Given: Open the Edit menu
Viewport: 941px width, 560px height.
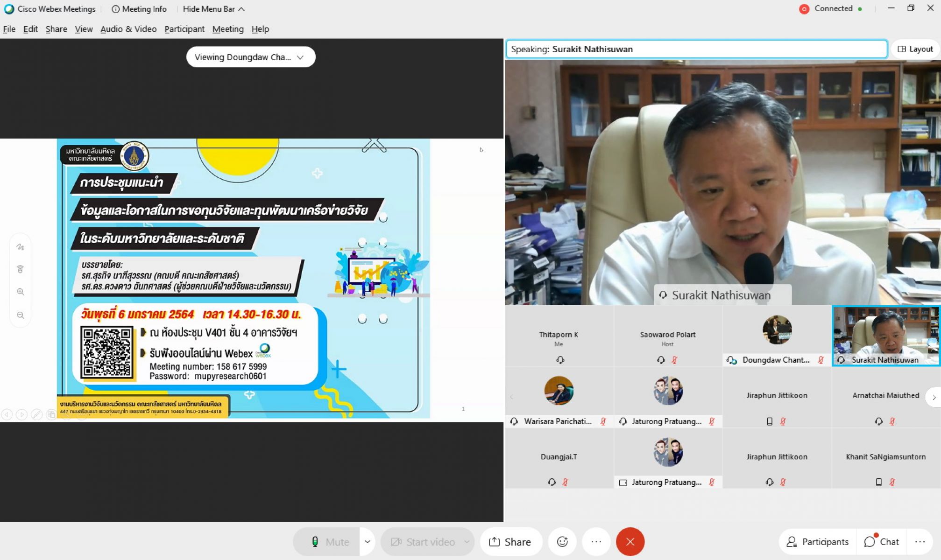Looking at the screenshot, I should (x=30, y=29).
